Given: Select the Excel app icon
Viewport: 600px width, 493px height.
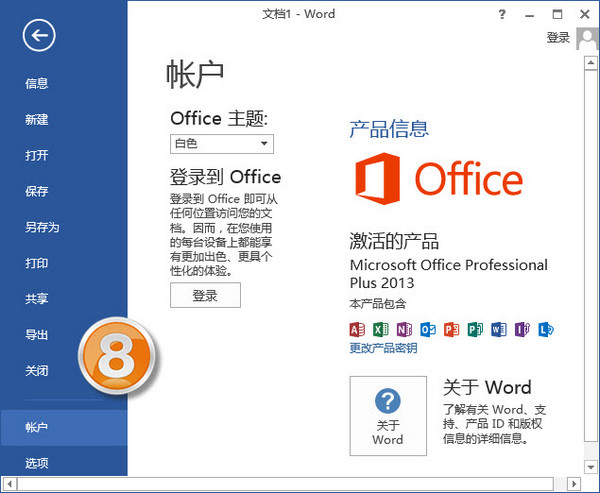Looking at the screenshot, I should coord(381,330).
